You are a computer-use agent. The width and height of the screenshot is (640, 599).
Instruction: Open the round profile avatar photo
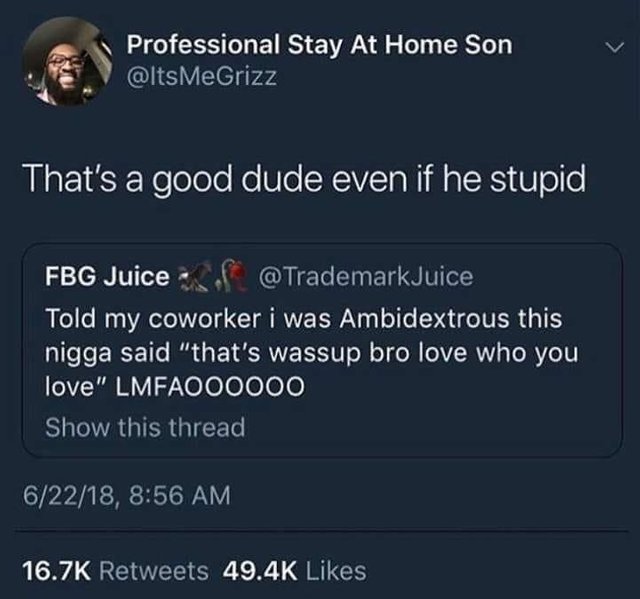pos(67,61)
